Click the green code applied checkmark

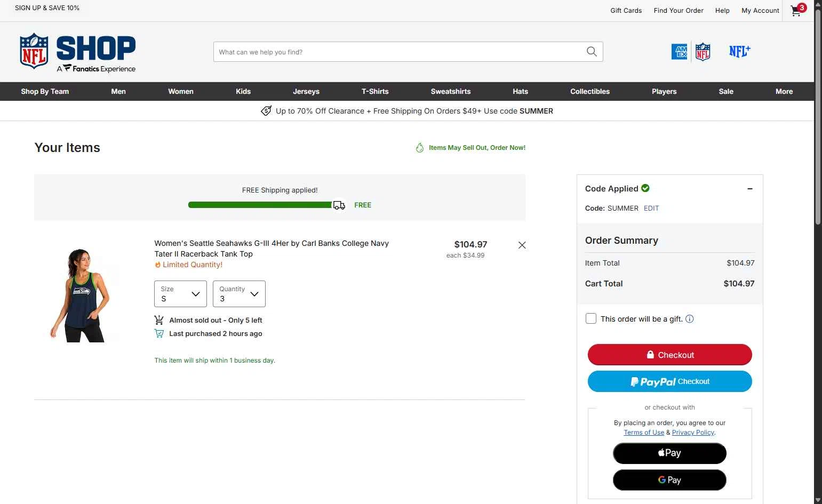pos(645,188)
